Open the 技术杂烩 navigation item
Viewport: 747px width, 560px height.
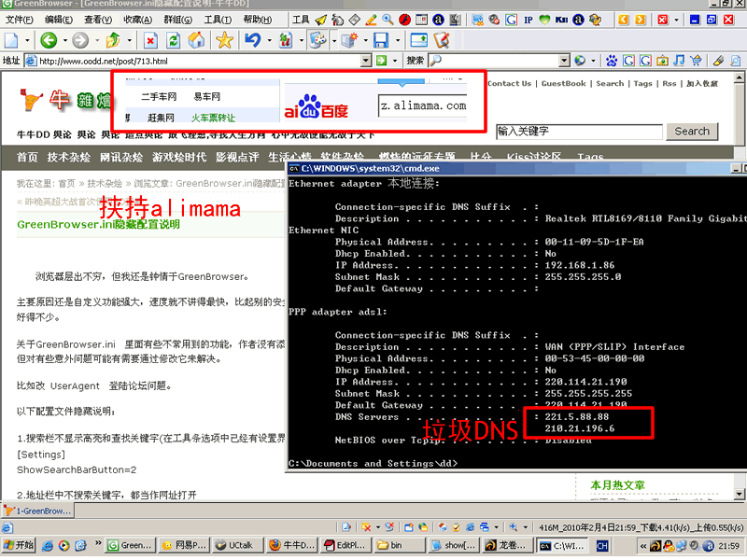pyautogui.click(x=68, y=157)
